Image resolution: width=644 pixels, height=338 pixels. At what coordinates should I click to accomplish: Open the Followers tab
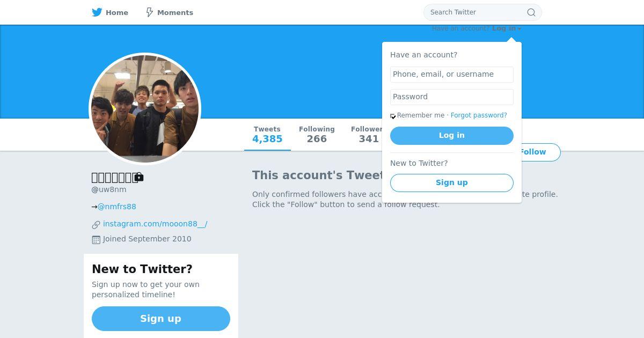[366, 135]
